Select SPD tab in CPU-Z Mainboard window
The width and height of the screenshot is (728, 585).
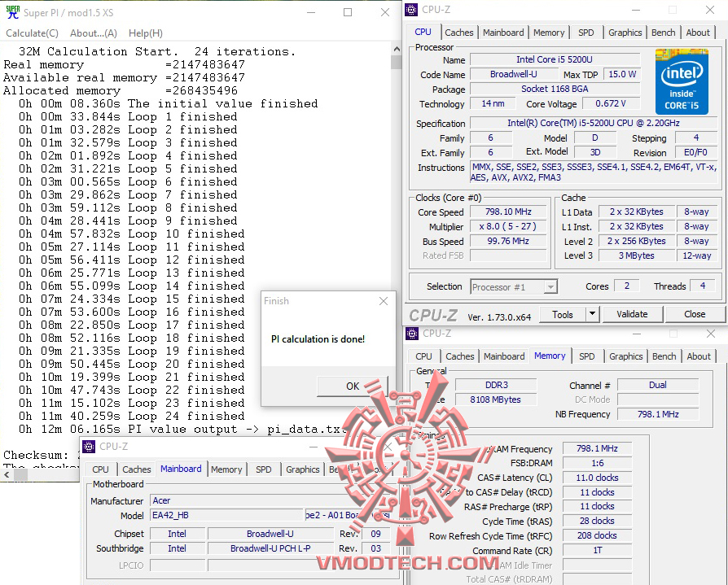[263, 469]
